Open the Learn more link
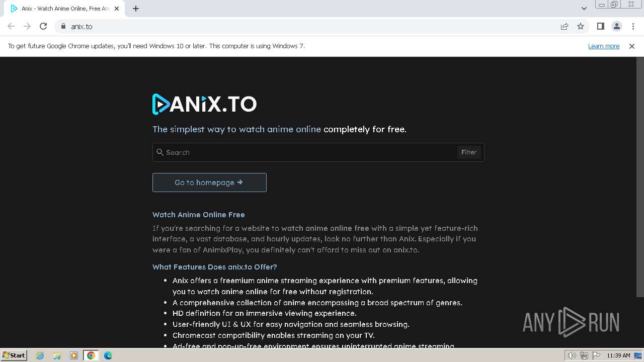 [604, 46]
